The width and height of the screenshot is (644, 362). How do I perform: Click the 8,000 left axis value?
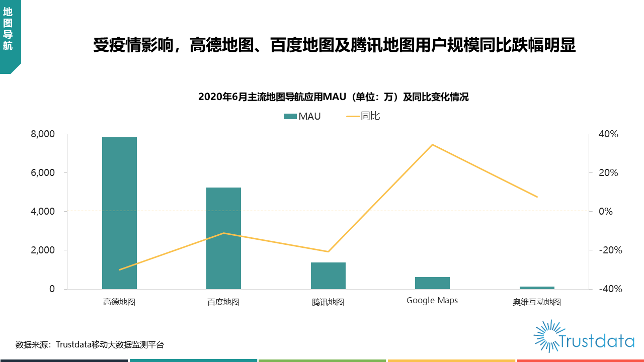pyautogui.click(x=43, y=134)
